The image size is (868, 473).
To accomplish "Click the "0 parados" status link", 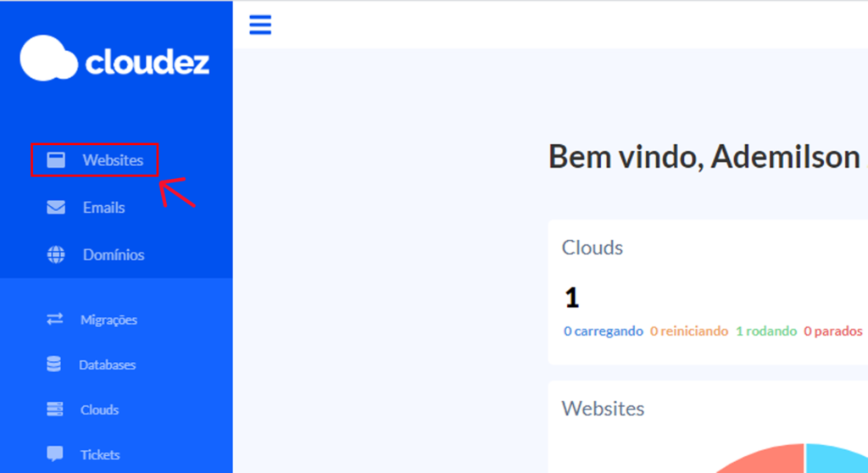I will [833, 331].
